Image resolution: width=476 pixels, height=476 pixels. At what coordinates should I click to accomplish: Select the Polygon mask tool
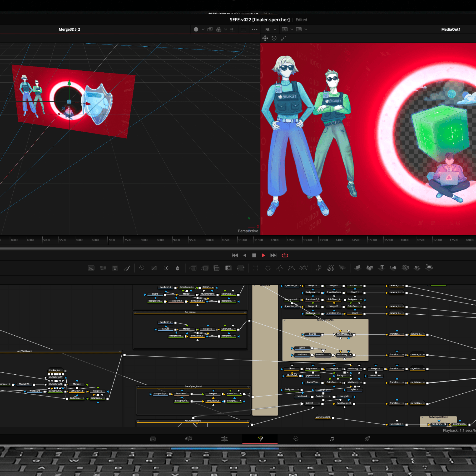click(x=279, y=268)
